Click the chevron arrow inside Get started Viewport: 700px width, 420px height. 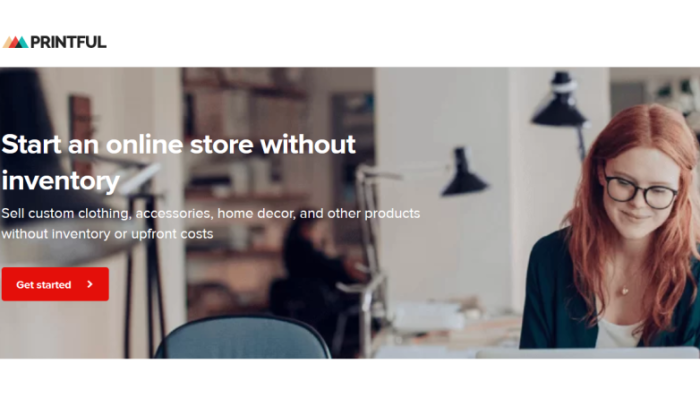coord(90,284)
